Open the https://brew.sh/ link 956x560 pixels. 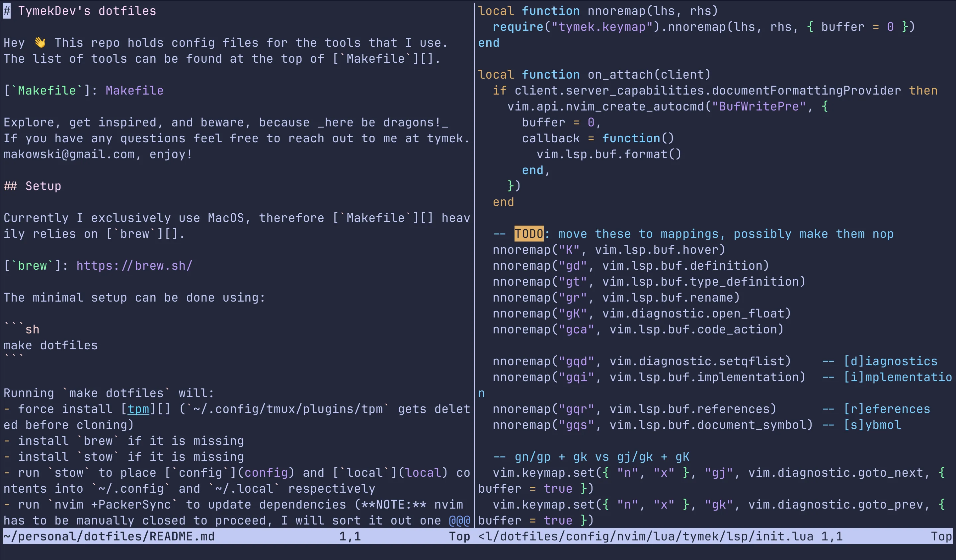(x=134, y=265)
